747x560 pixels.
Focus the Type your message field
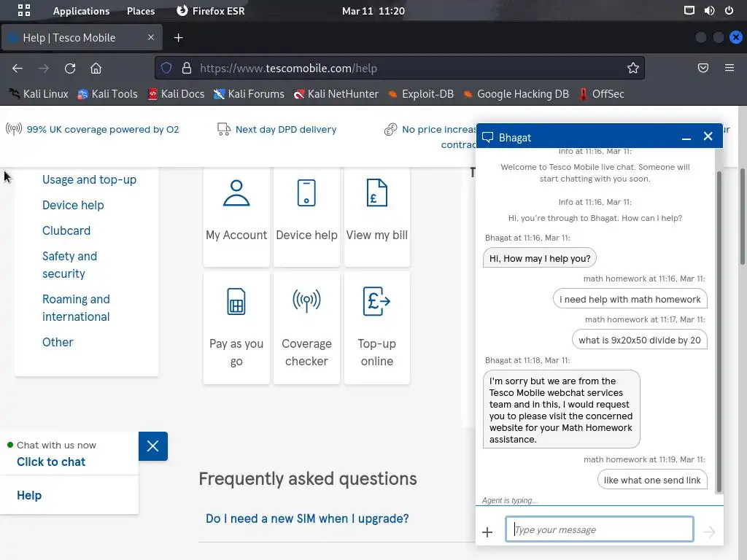tap(600, 529)
